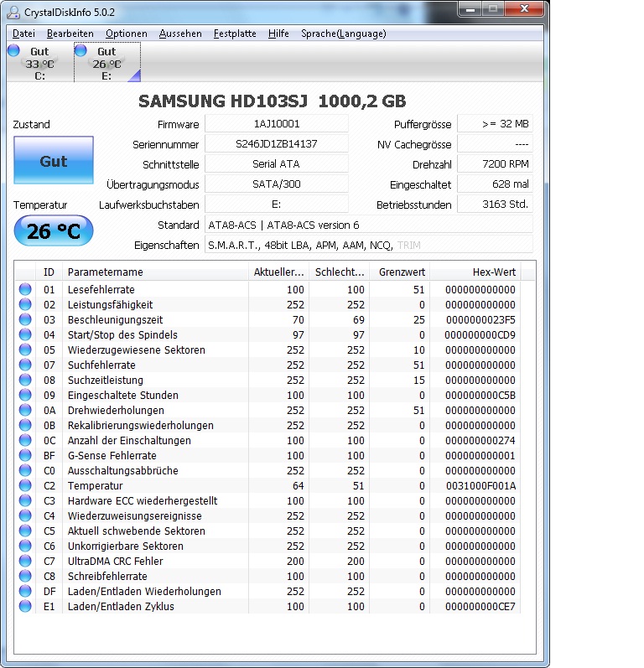Open the Aussehen menu
Image resolution: width=644 pixels, height=668 pixels.
pyautogui.click(x=179, y=34)
